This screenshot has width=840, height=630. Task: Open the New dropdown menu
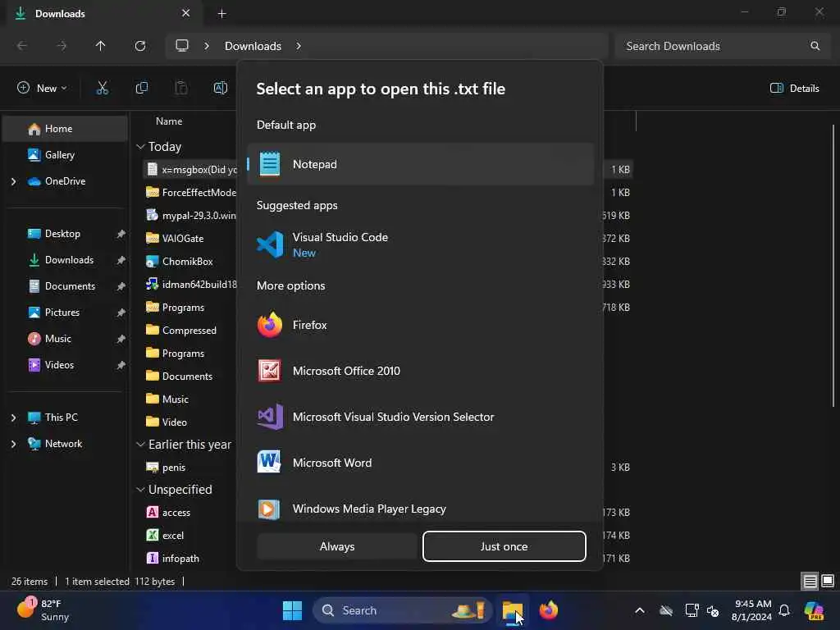coord(42,88)
